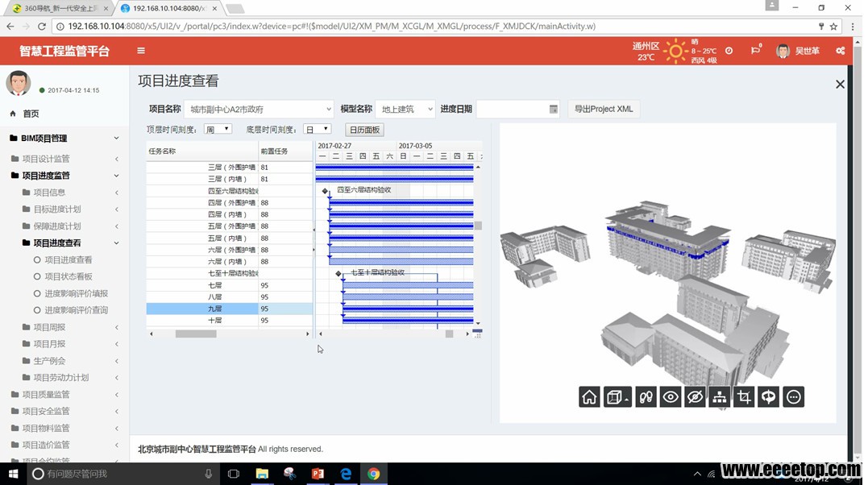Screen dimensions: 868x485
Task: Go to 首页 home
Action: click(x=31, y=114)
